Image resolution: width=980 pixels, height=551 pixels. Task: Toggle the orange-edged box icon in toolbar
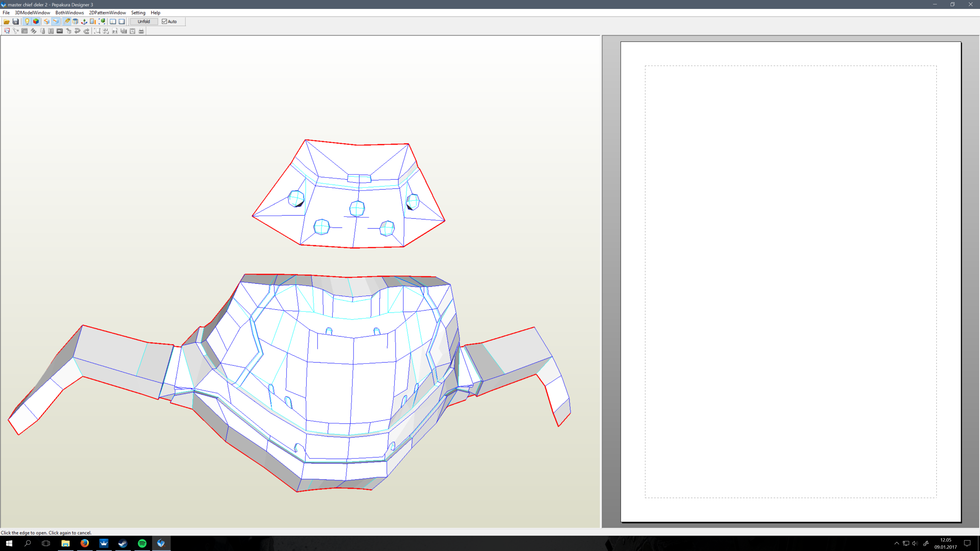point(47,22)
